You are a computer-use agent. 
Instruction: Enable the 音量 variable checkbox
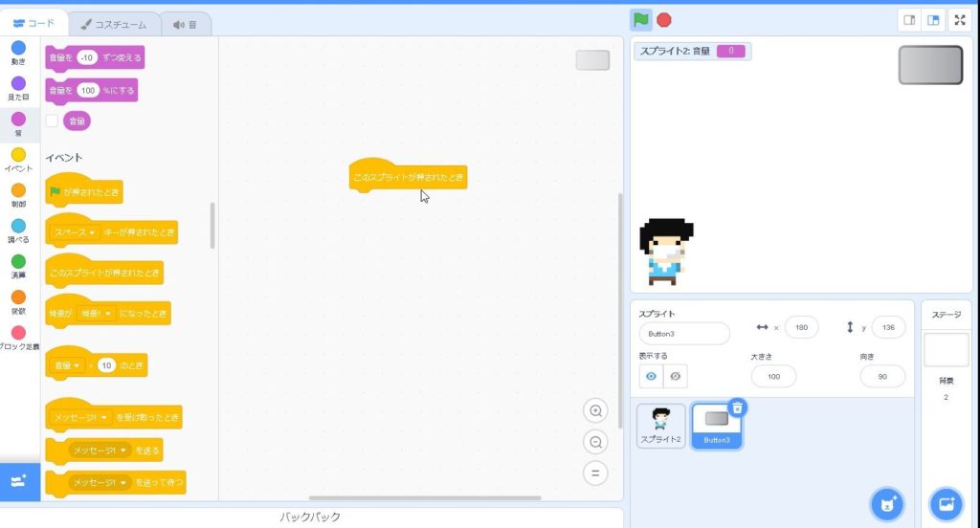click(53, 121)
